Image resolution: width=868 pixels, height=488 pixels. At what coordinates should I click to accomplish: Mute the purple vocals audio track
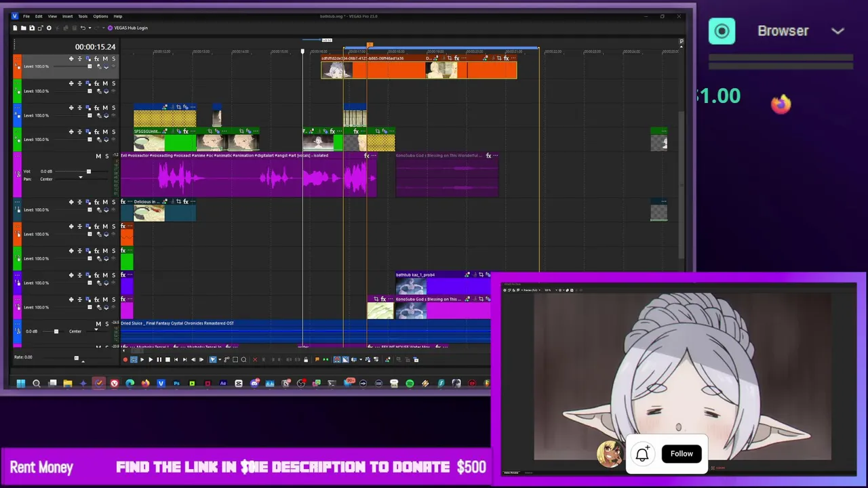pos(98,156)
